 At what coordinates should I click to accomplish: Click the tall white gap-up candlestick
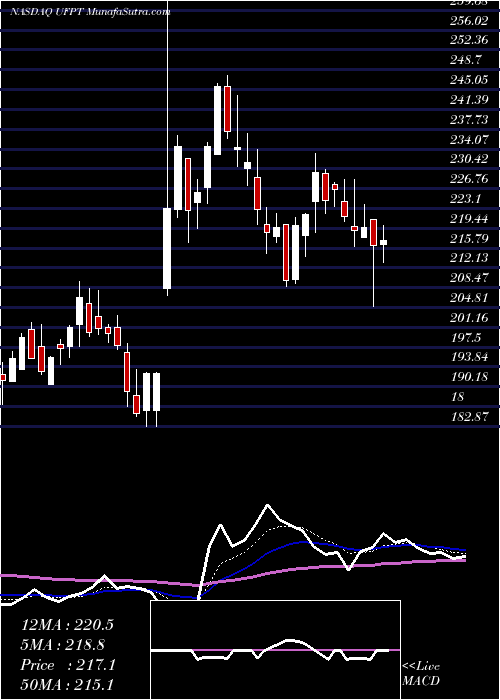tap(167, 248)
